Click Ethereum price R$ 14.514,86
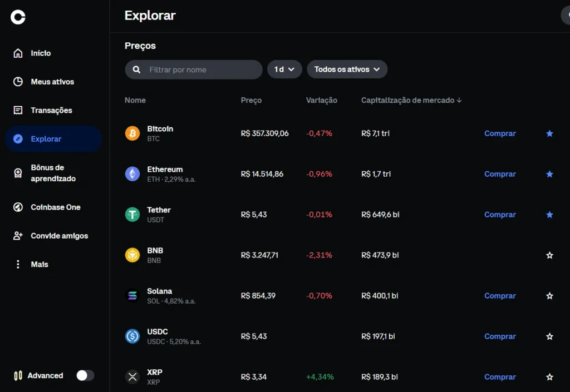Image resolution: width=570 pixels, height=392 pixels. coord(262,174)
